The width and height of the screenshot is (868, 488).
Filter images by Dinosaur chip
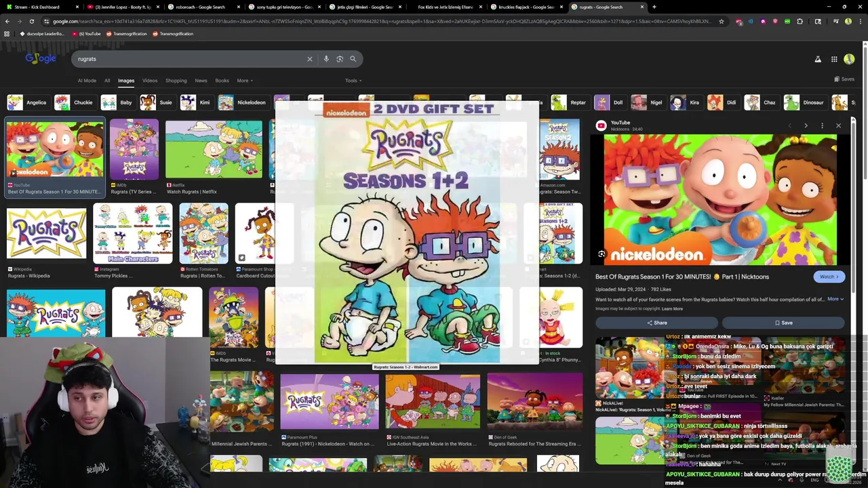(x=805, y=102)
